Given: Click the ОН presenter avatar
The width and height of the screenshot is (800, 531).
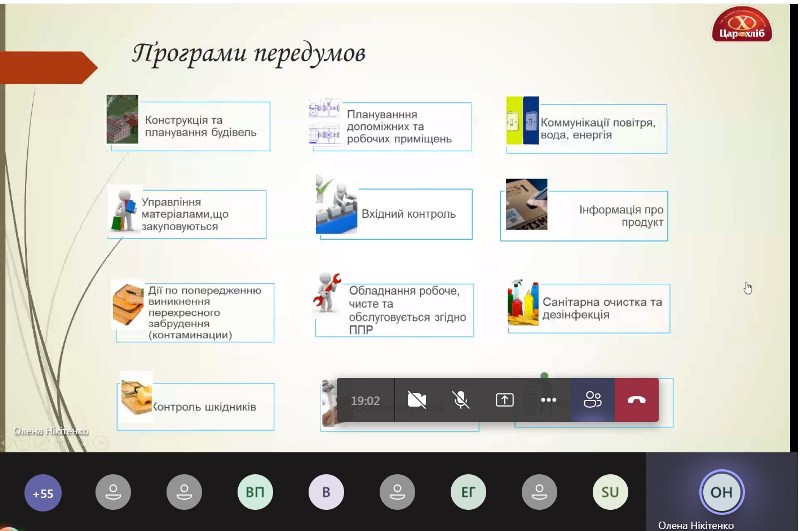Looking at the screenshot, I should pyautogui.click(x=721, y=492).
